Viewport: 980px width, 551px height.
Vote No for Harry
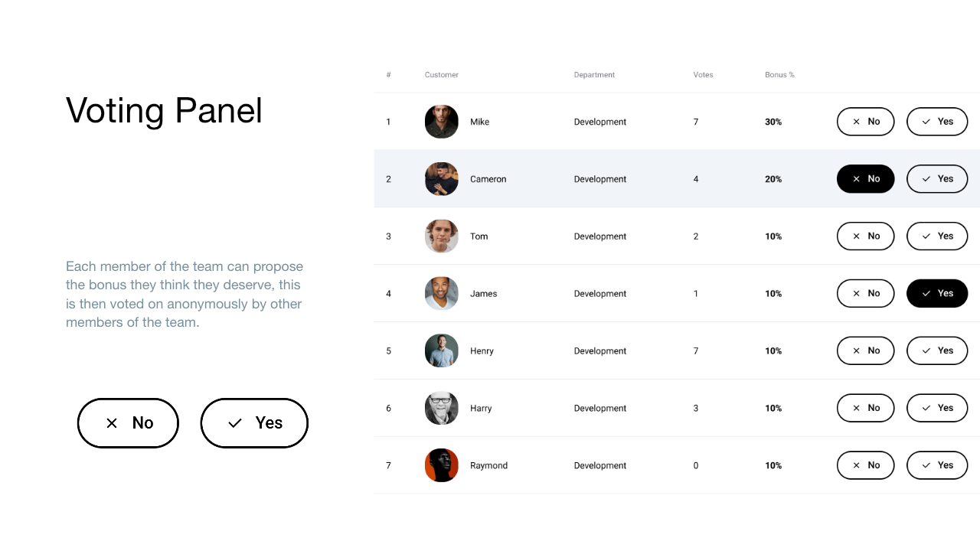[x=866, y=408]
